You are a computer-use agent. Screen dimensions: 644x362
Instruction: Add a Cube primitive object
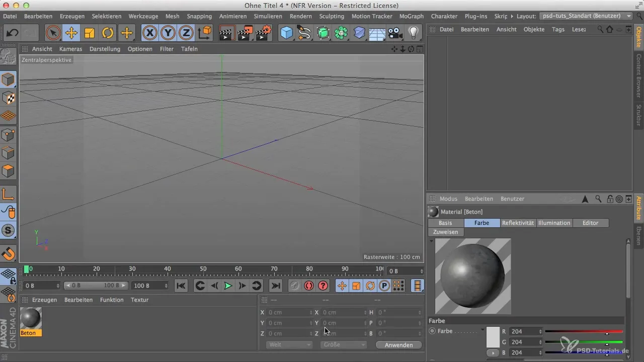tap(286, 33)
